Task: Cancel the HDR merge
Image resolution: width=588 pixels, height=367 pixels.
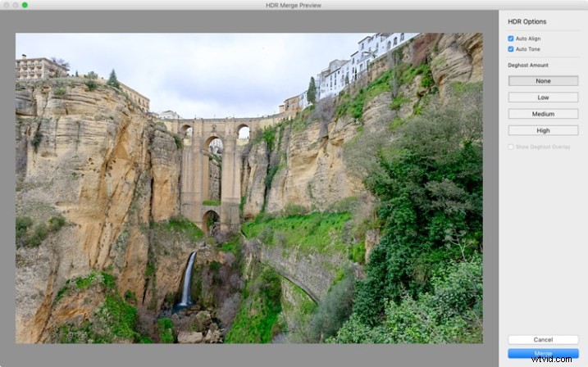Action: tap(543, 340)
